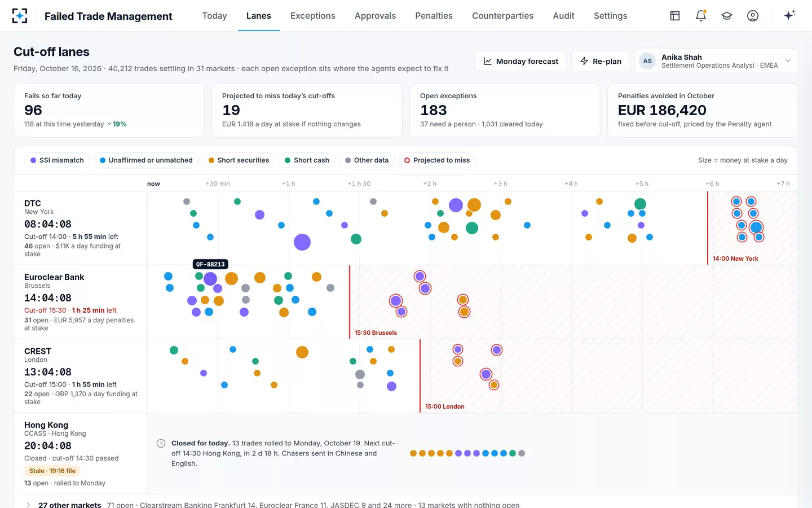
Task: Click the clock icon in Hong Kong lane
Action: pos(161,444)
